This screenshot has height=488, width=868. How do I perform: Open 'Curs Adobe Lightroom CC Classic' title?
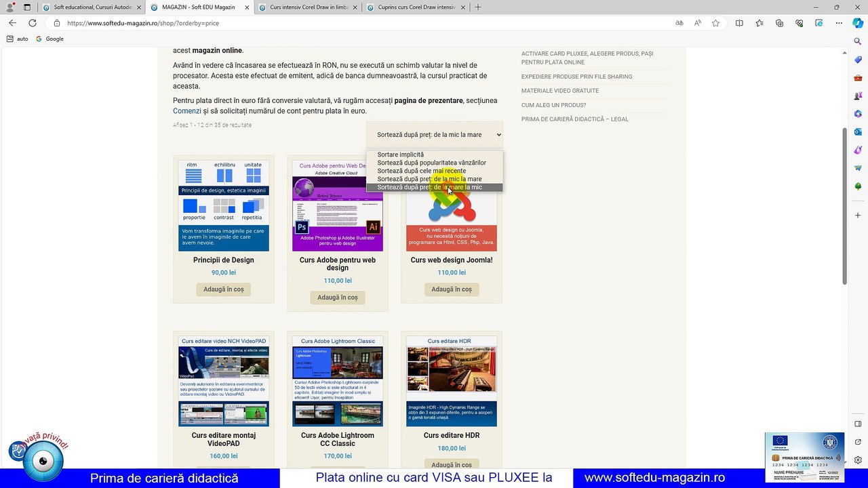pos(338,440)
